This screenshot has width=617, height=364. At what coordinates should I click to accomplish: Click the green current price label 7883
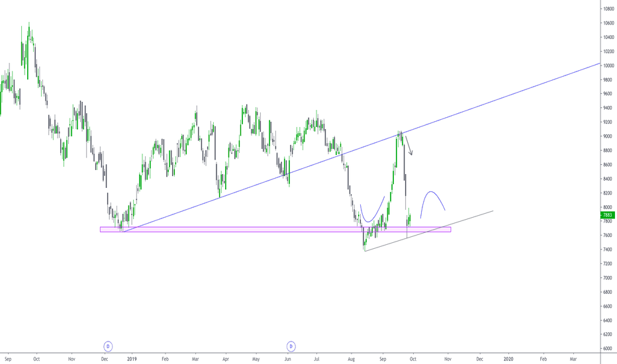[x=608, y=215]
